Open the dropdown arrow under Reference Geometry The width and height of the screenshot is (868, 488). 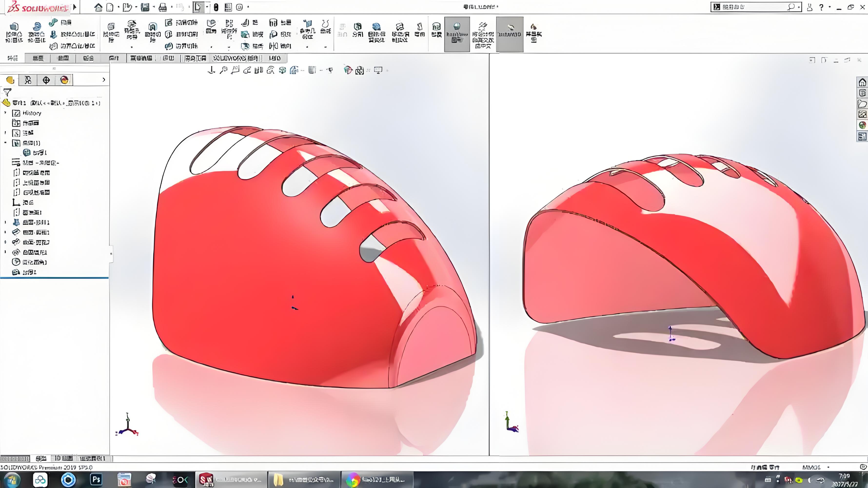click(x=307, y=47)
